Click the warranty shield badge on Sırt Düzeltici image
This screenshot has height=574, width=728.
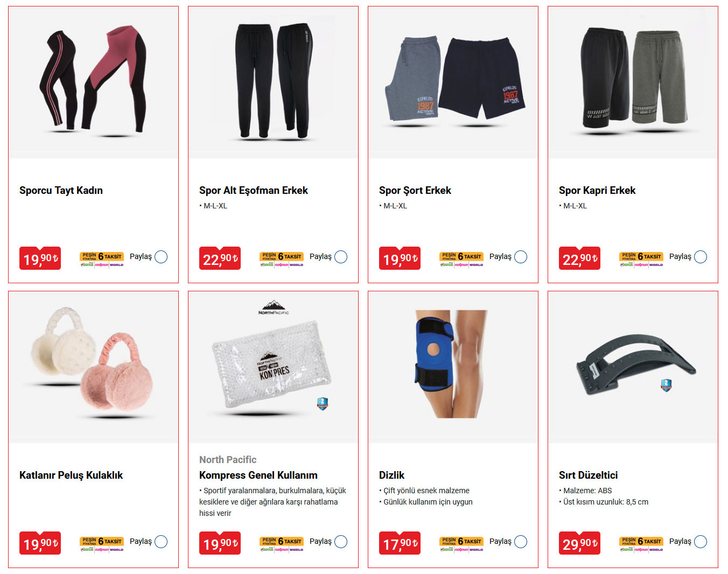click(666, 384)
